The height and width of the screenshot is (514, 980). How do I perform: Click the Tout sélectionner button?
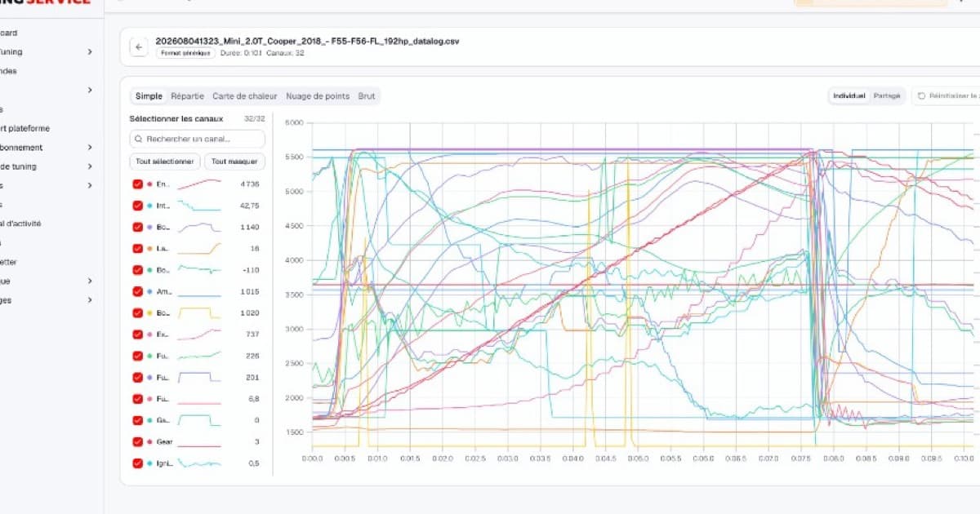[x=164, y=162]
